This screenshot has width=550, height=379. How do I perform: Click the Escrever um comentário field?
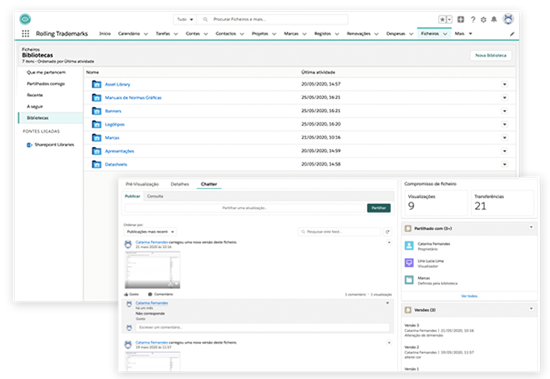(263, 327)
